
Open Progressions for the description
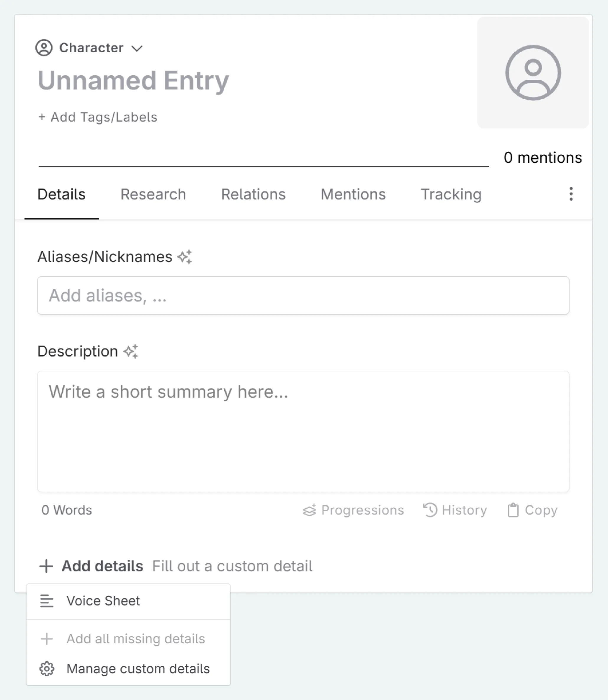click(x=354, y=510)
